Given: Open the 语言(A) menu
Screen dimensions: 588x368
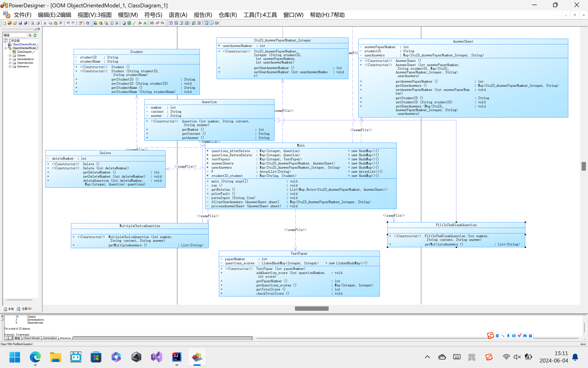Looking at the screenshot, I should pyautogui.click(x=178, y=15).
